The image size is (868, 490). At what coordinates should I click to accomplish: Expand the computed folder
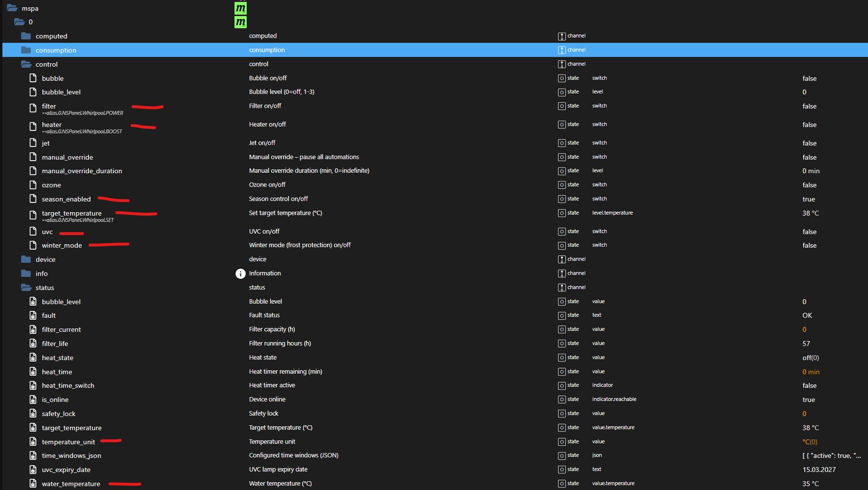26,36
